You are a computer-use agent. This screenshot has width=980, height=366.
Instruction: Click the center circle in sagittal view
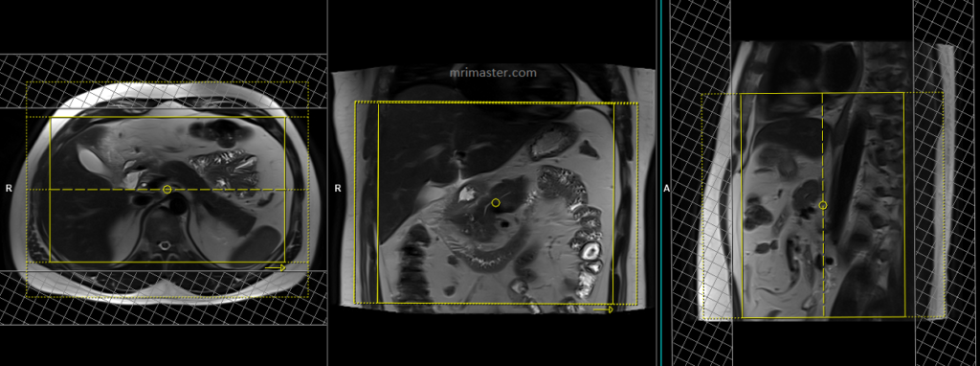pyautogui.click(x=823, y=205)
